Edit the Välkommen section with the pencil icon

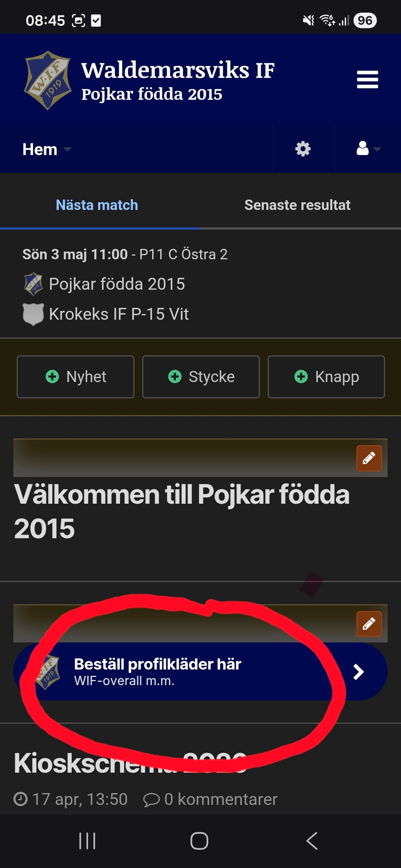click(369, 458)
